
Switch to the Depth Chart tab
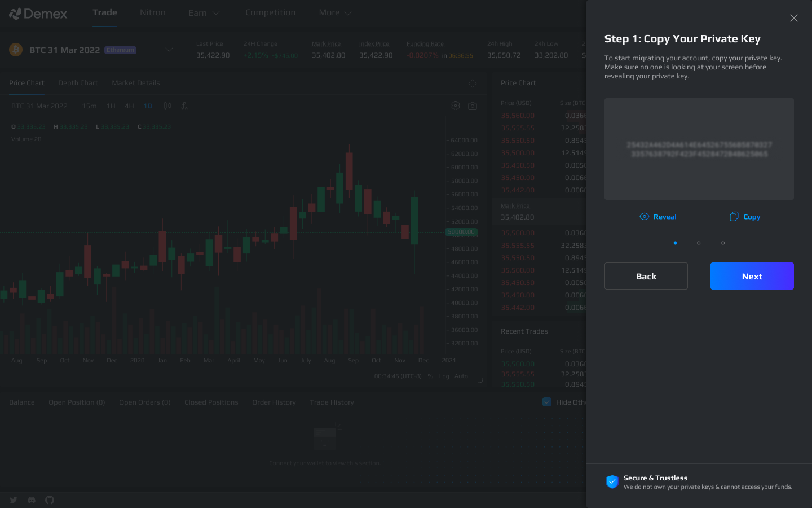pyautogui.click(x=78, y=83)
